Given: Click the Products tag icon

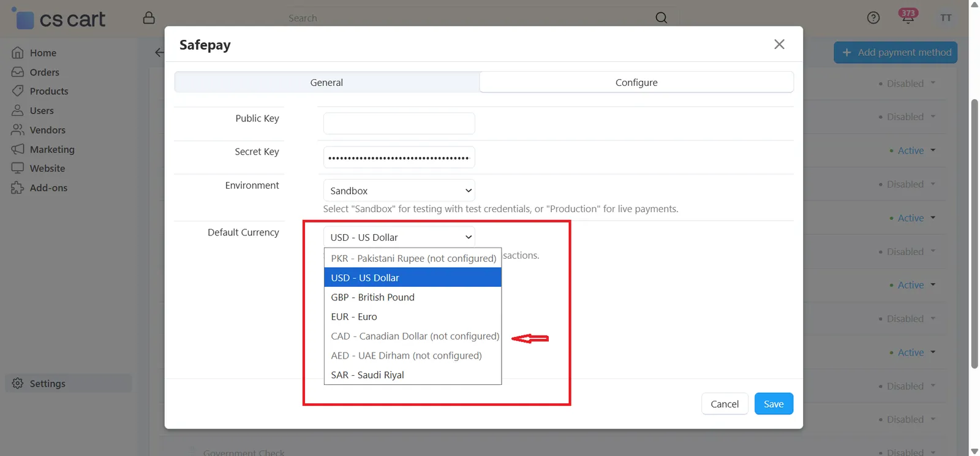Looking at the screenshot, I should click(18, 91).
